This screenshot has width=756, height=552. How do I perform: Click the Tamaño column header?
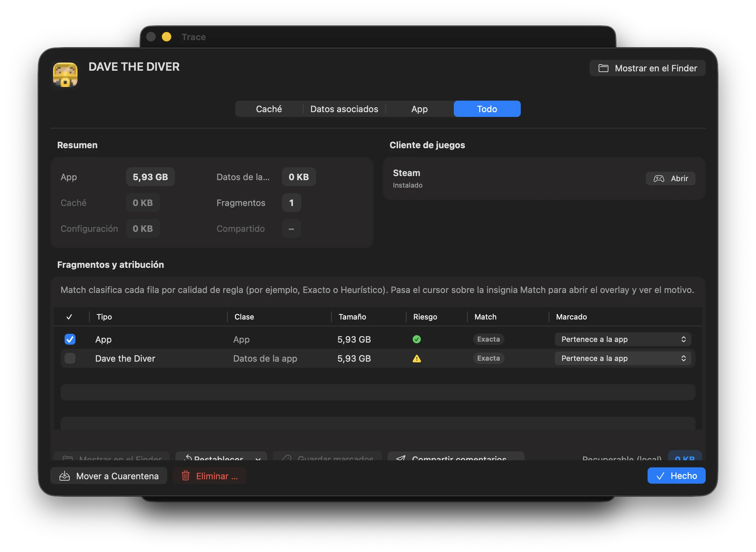coord(352,317)
